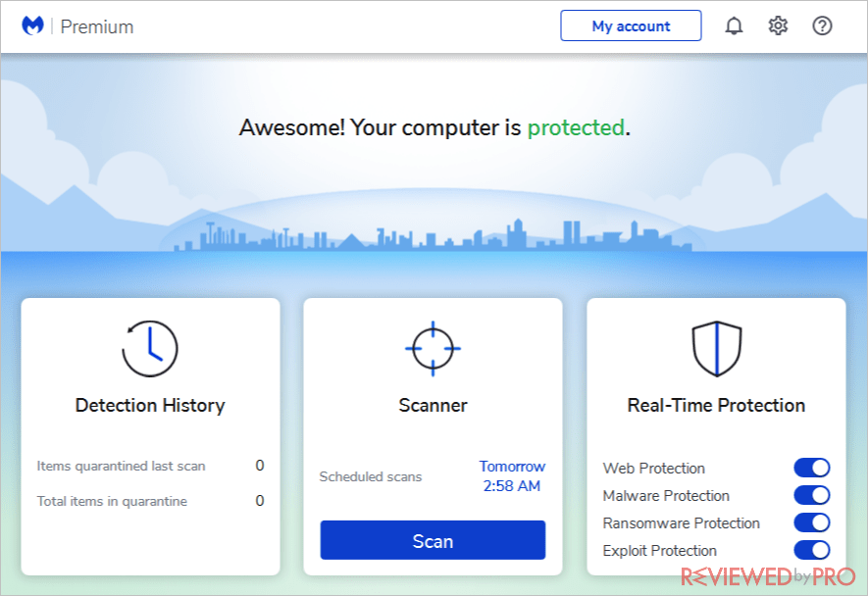The image size is (868, 596).
Task: Disable Exploit Protection
Action: (811, 550)
